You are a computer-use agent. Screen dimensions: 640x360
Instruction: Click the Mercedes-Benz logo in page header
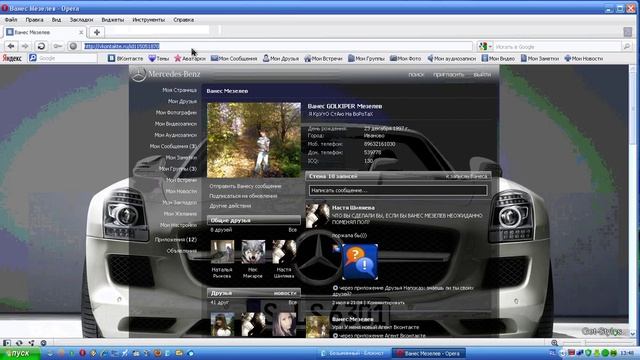tap(166, 74)
